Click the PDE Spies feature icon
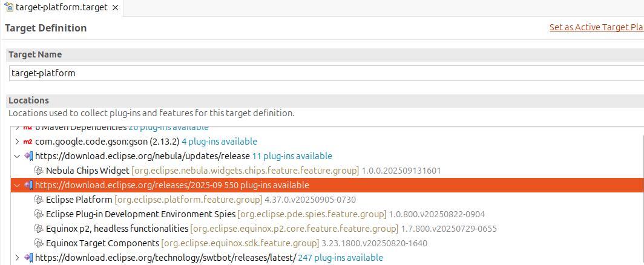The width and height of the screenshot is (644, 265). (39, 214)
